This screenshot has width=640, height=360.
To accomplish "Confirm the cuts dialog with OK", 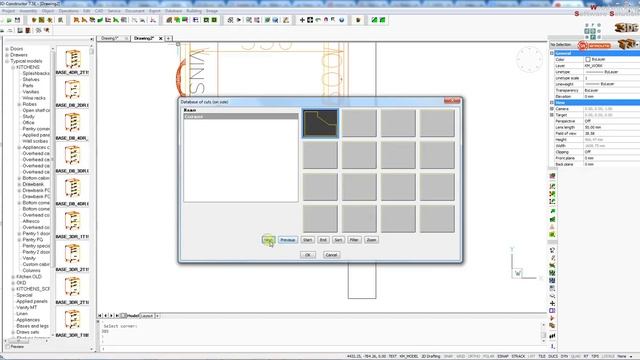I will 308,255.
